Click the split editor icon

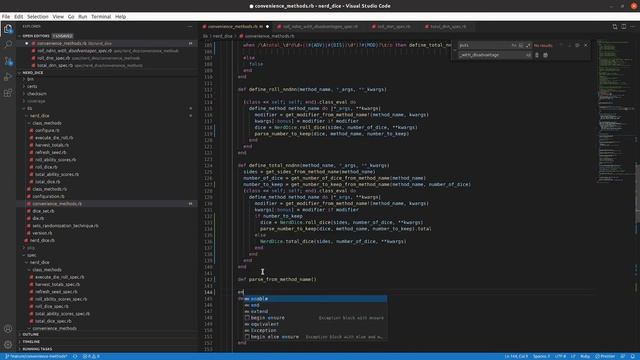[x=624, y=27]
